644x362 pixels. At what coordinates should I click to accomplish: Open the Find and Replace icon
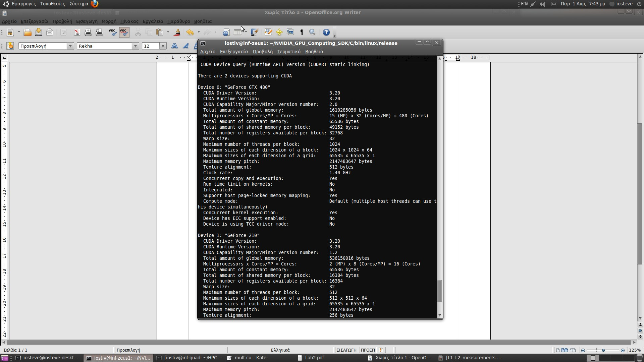(x=268, y=32)
